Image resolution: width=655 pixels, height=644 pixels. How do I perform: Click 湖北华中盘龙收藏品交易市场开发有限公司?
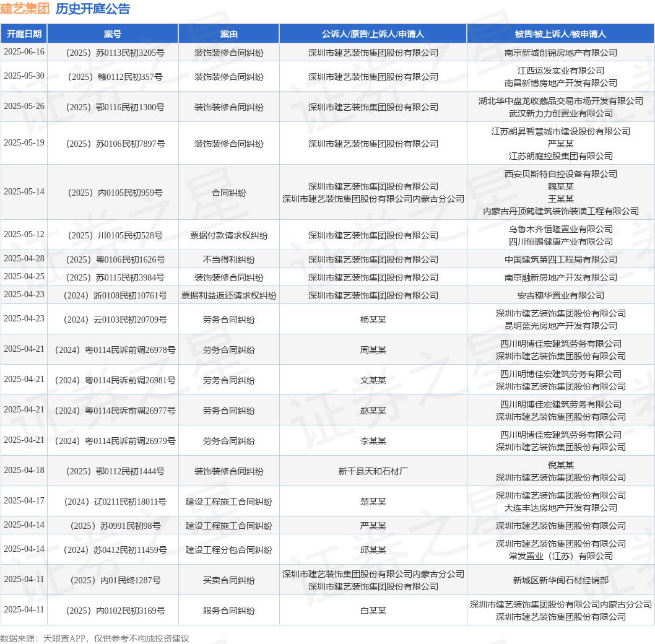click(x=561, y=101)
